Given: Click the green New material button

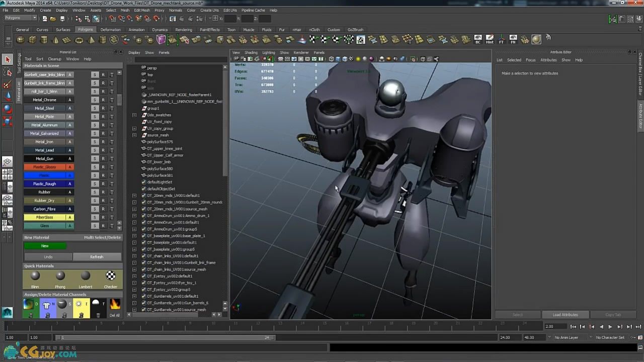Looking at the screenshot, I should 45,246.
